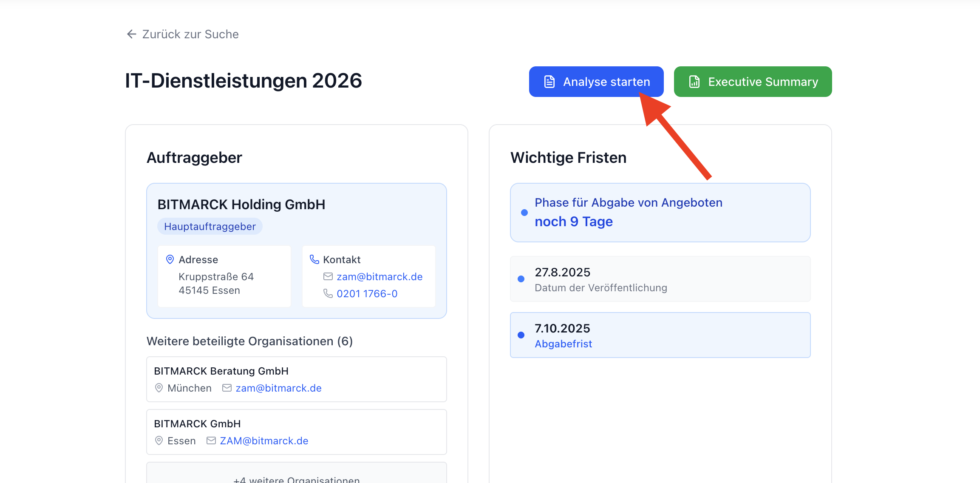The image size is (980, 483).
Task: Click chart file icon in Executive Summary button
Action: point(694,82)
